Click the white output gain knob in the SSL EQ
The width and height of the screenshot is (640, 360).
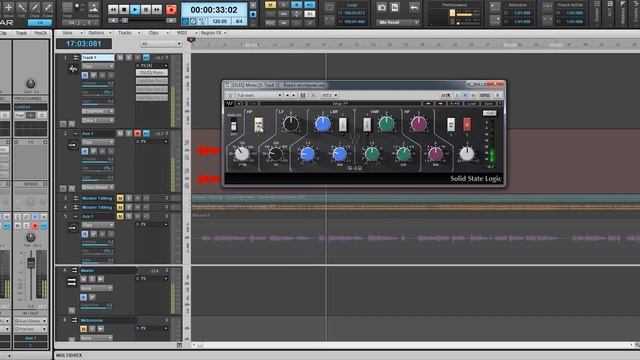(x=467, y=154)
